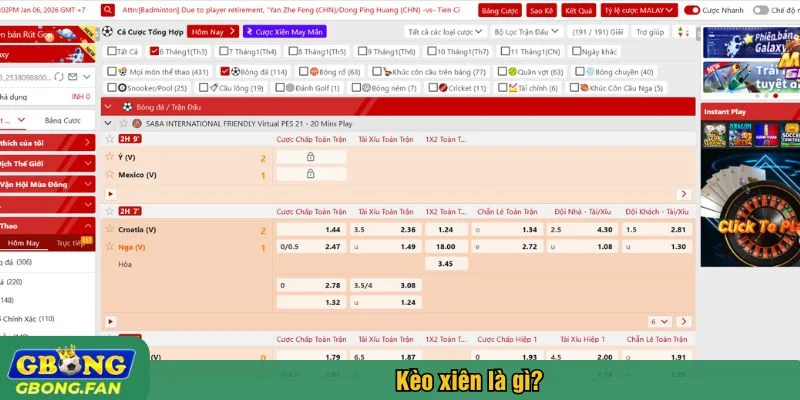Check the Cricket (11) sport checkbox

pos(433,87)
